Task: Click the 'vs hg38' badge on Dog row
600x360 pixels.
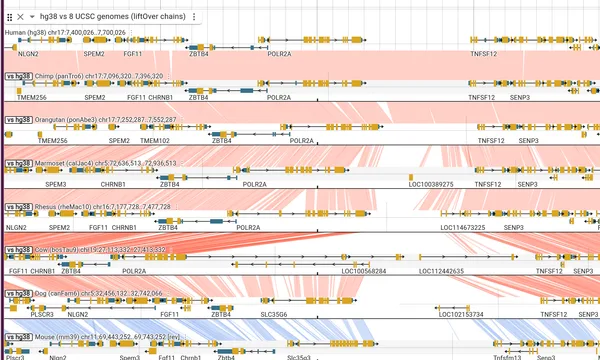Action: pos(19,293)
